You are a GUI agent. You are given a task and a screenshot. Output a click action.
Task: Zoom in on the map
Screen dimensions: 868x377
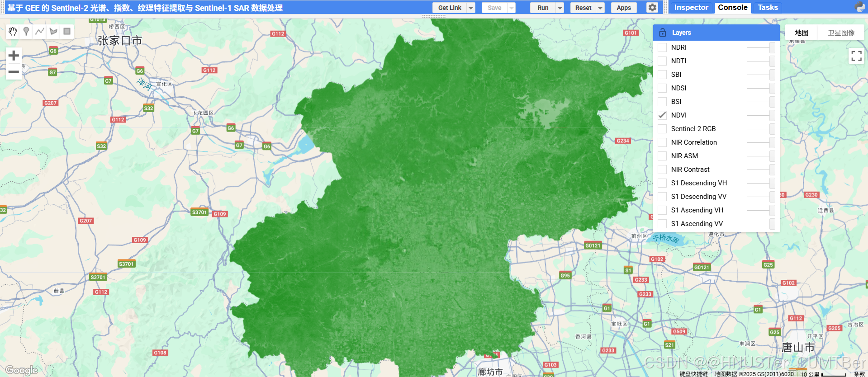pyautogui.click(x=14, y=56)
